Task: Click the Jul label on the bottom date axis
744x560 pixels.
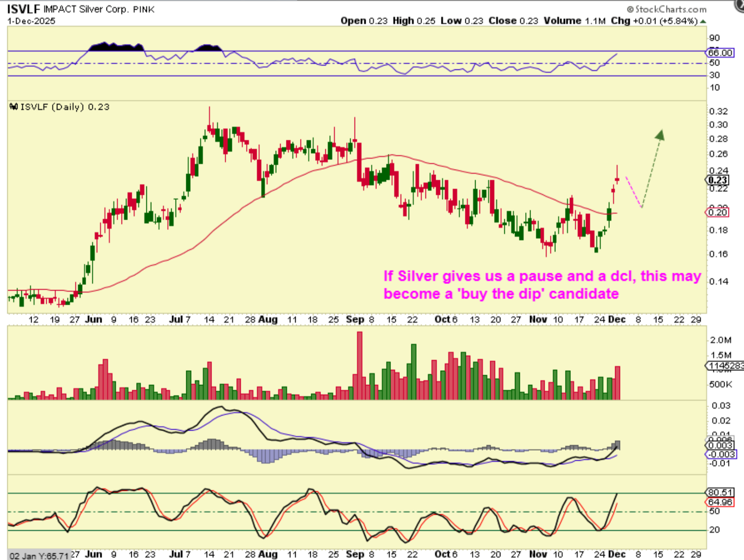Action: click(x=176, y=554)
